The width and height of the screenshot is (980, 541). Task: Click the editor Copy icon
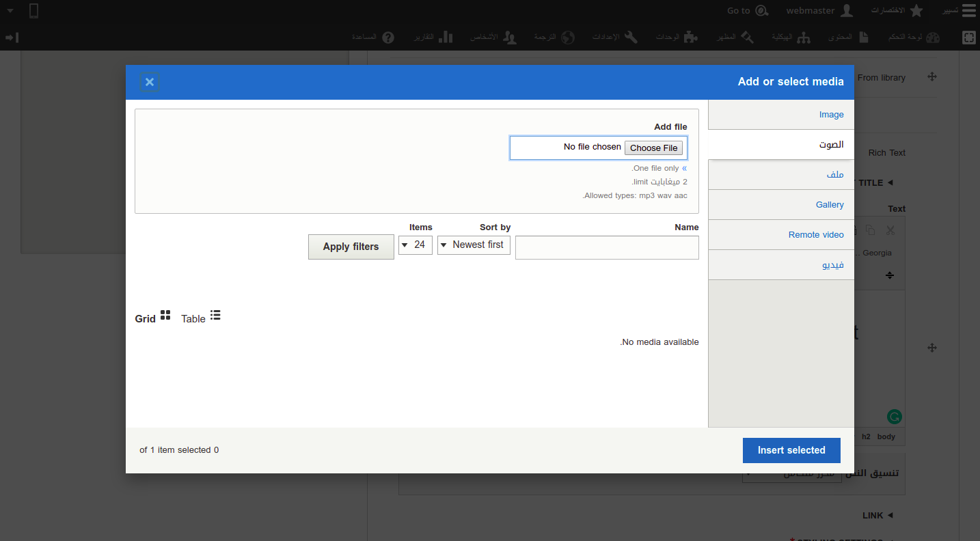click(x=870, y=230)
